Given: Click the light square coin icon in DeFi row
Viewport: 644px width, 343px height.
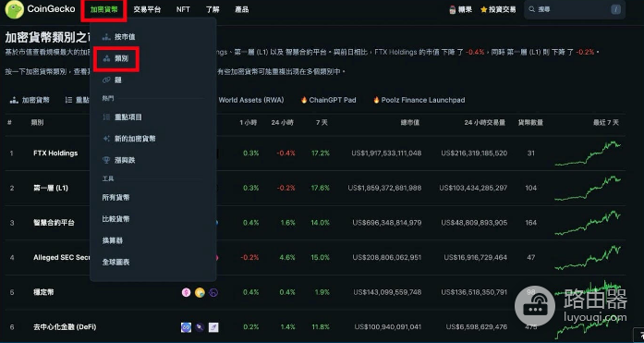Looking at the screenshot, I should pos(213,327).
